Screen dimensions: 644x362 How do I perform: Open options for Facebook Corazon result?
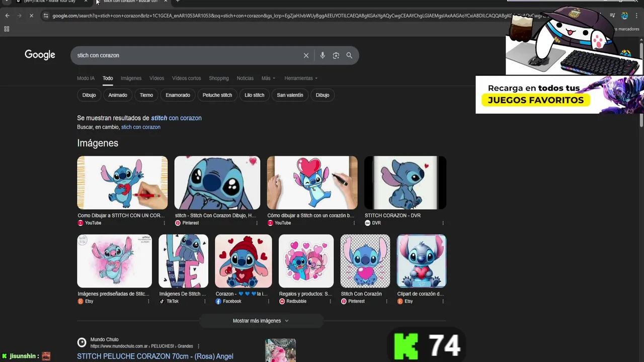(x=269, y=301)
